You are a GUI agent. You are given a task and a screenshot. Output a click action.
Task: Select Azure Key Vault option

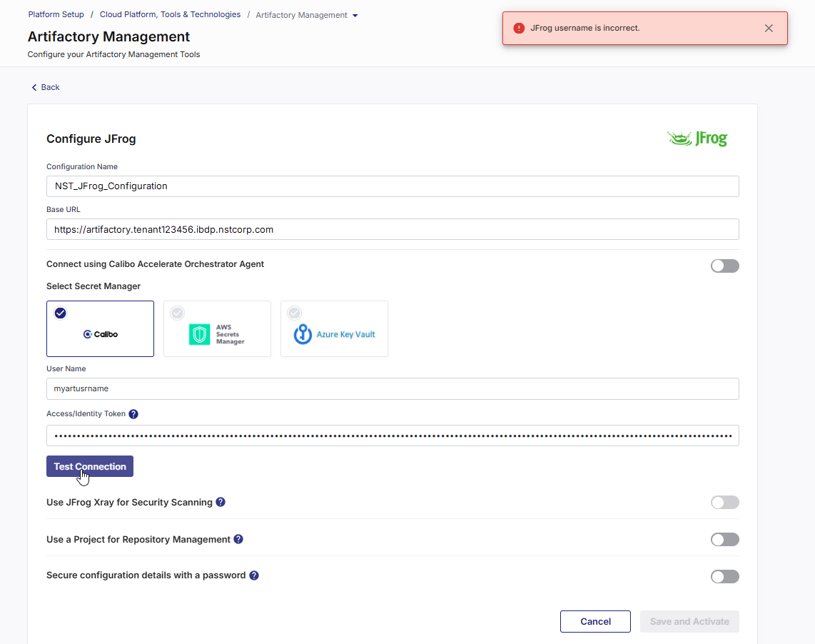(334, 328)
